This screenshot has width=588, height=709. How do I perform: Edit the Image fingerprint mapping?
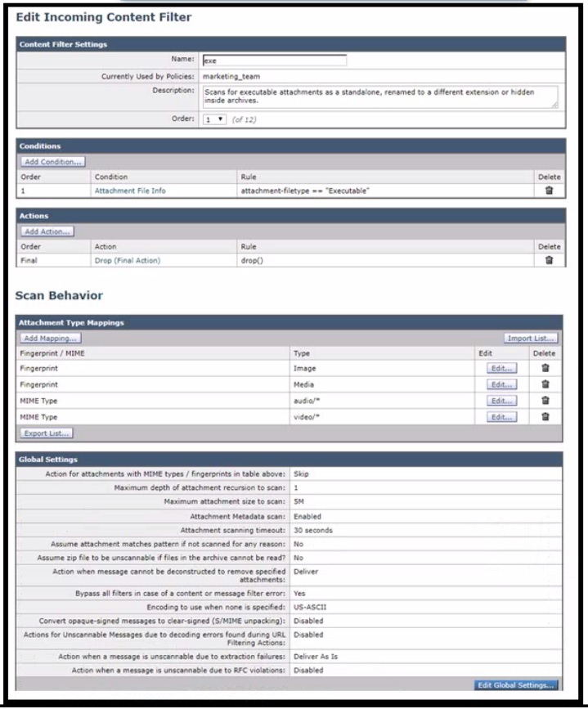502,368
